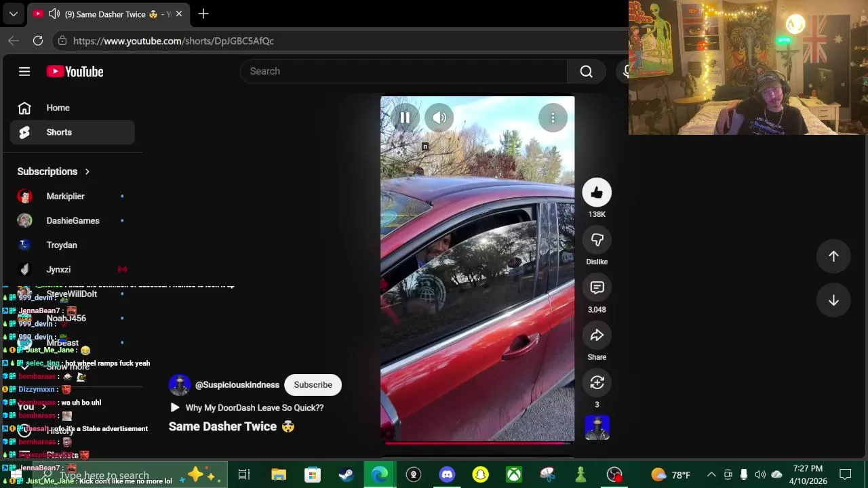Viewport: 868px width, 488px height.
Task: Open the Jynxzi live channel
Action: tap(73, 269)
